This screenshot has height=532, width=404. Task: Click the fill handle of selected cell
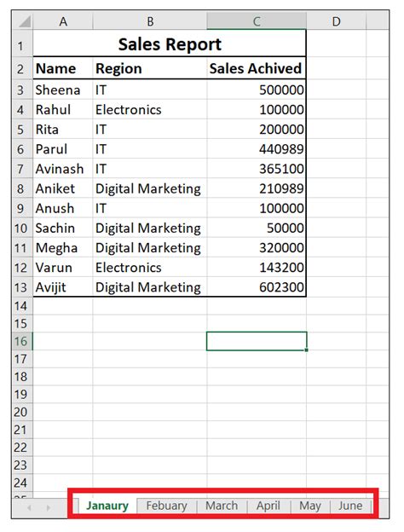point(306,350)
